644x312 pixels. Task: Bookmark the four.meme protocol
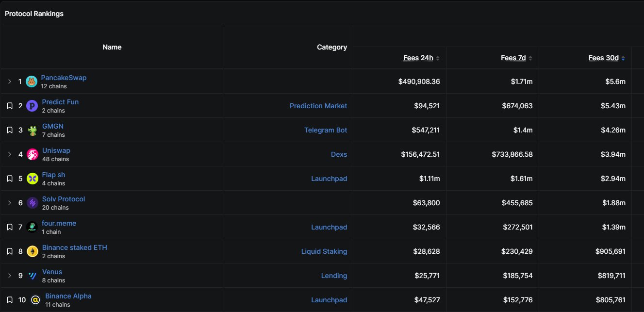click(x=10, y=227)
